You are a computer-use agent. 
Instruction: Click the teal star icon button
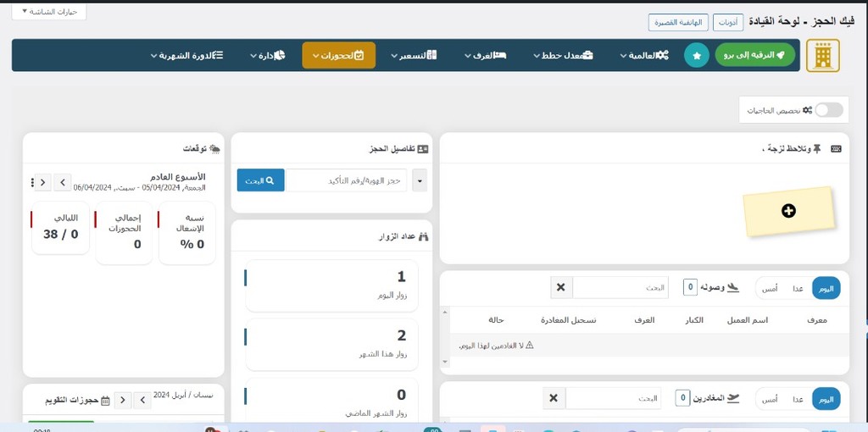pyautogui.click(x=697, y=55)
